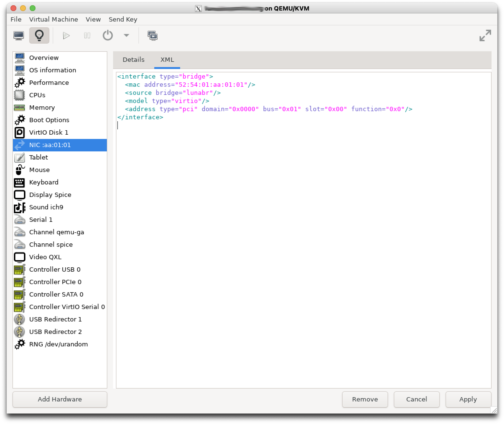Open the View menu
This screenshot has height=424, width=504.
coord(93,19)
